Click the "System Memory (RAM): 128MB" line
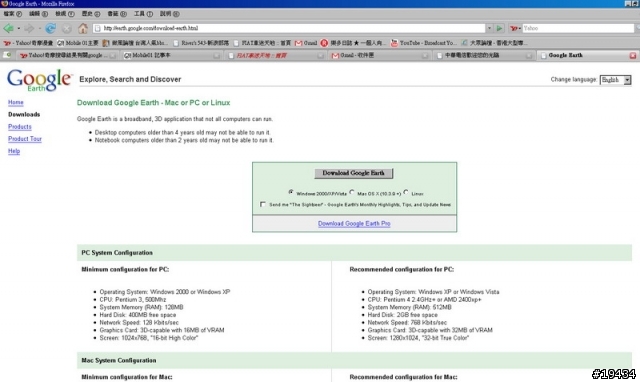640x382 pixels. 141,307
